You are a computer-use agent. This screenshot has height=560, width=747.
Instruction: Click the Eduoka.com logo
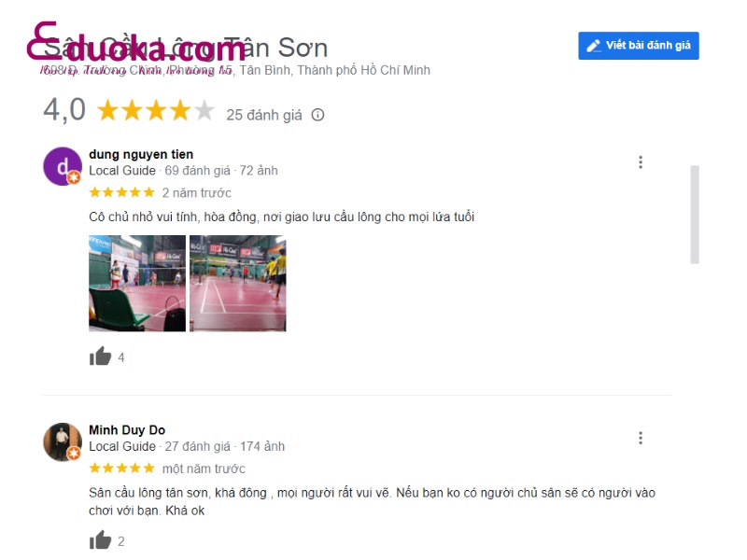135,45
